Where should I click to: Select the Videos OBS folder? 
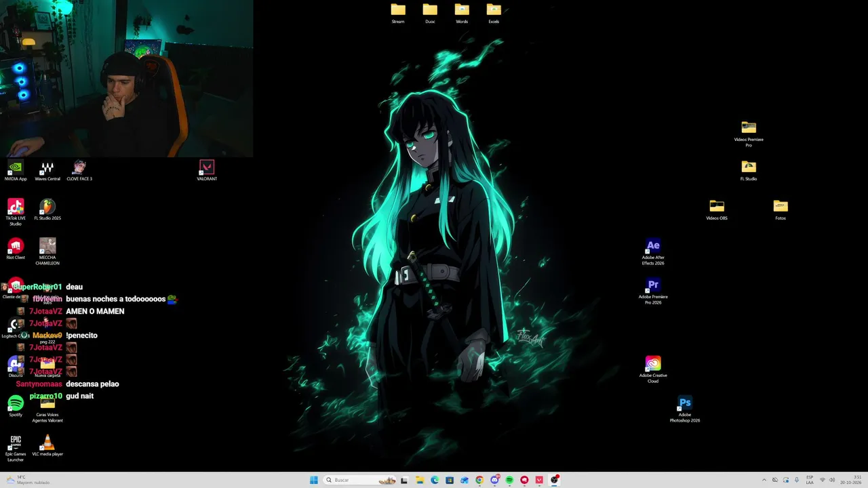(x=717, y=209)
